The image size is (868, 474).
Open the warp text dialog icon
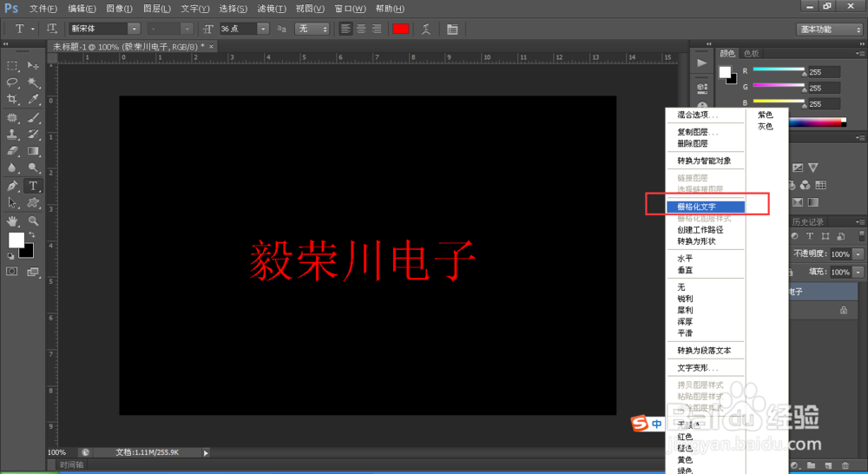(425, 30)
